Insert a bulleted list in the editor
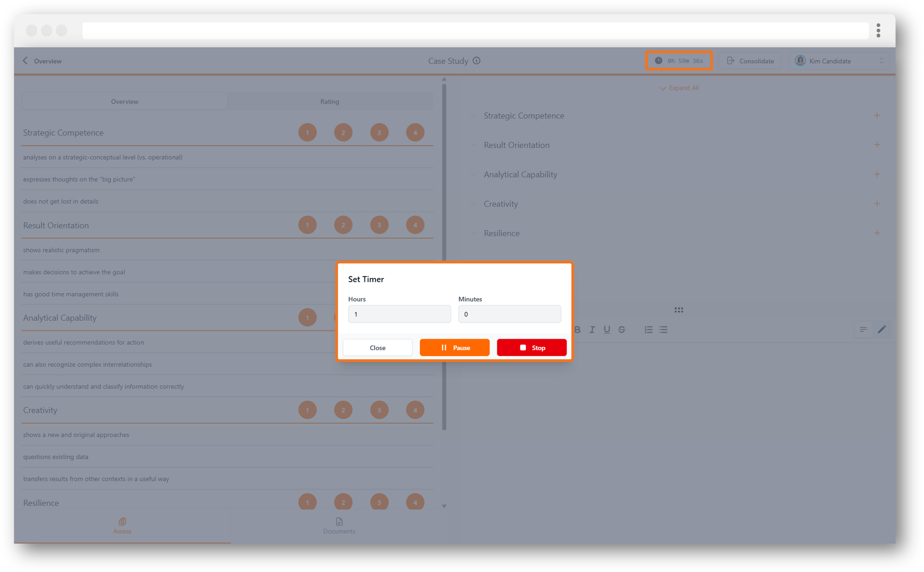 [x=663, y=329]
